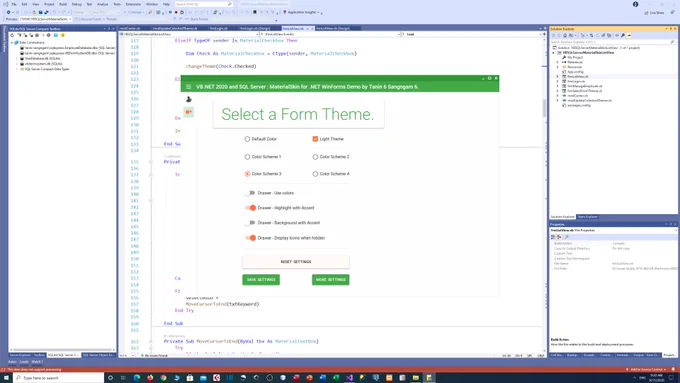Open Firefox from the taskbar

click(x=150, y=378)
